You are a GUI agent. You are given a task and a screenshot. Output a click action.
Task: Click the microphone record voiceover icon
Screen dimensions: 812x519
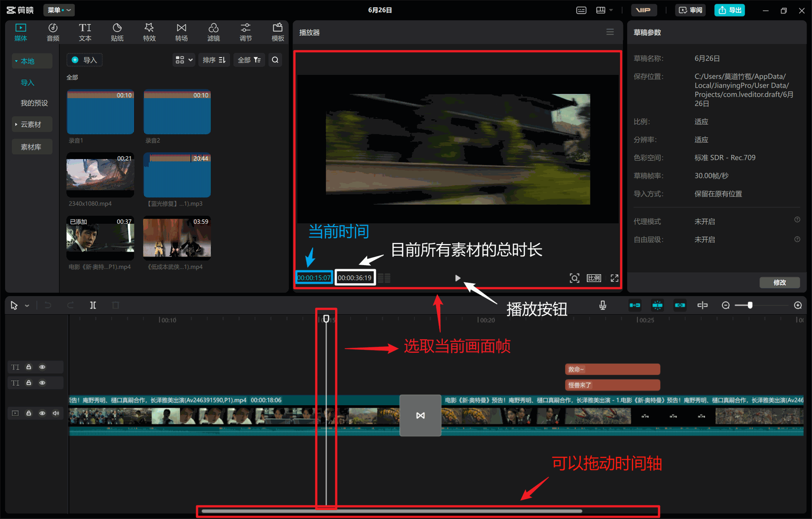click(603, 305)
